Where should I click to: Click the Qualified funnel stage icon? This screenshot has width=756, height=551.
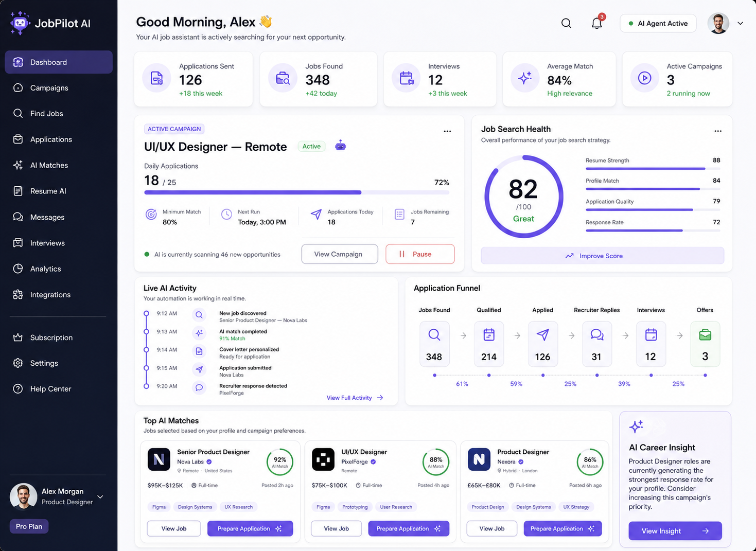pyautogui.click(x=489, y=335)
